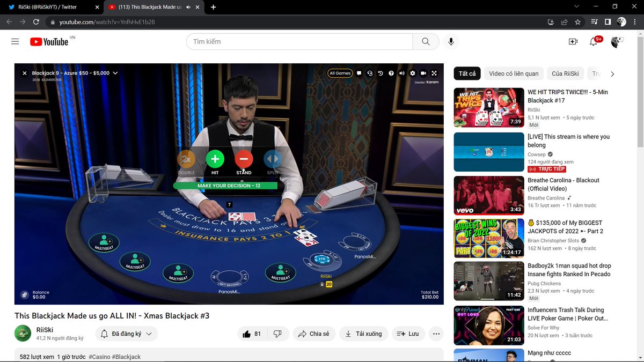Click the browser share page icon

(564, 22)
